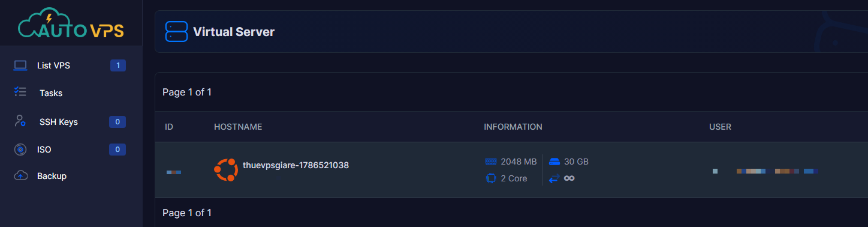Click the HOSTNAME column header

[238, 127]
